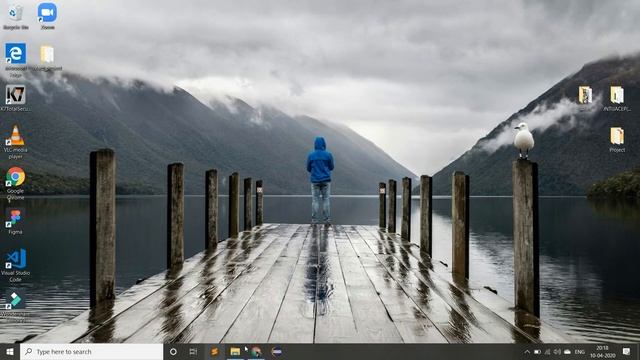This screenshot has height=360, width=640.
Task: Open the Project folder on the desktop
Action: [x=617, y=140]
